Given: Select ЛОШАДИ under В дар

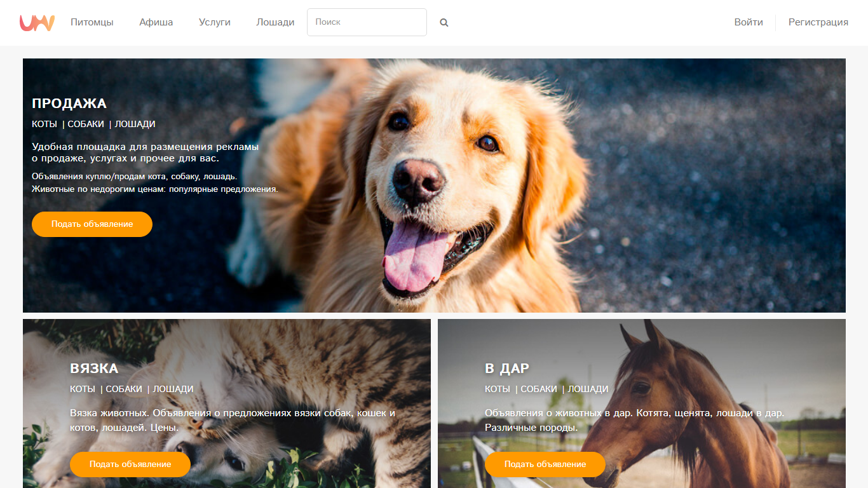Looking at the screenshot, I should [588, 390].
